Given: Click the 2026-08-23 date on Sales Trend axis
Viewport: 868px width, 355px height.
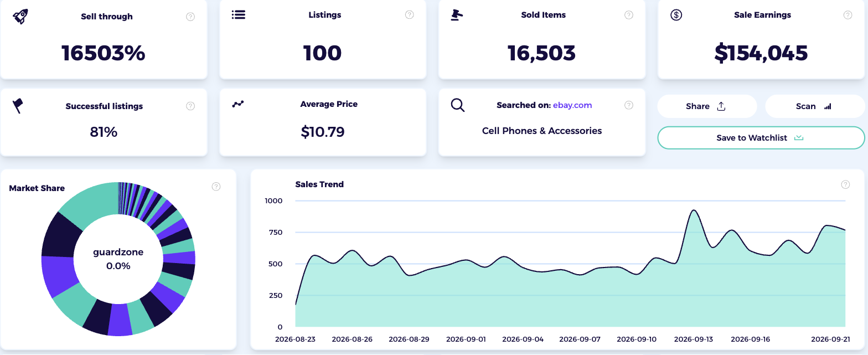Looking at the screenshot, I should pyautogui.click(x=296, y=339).
